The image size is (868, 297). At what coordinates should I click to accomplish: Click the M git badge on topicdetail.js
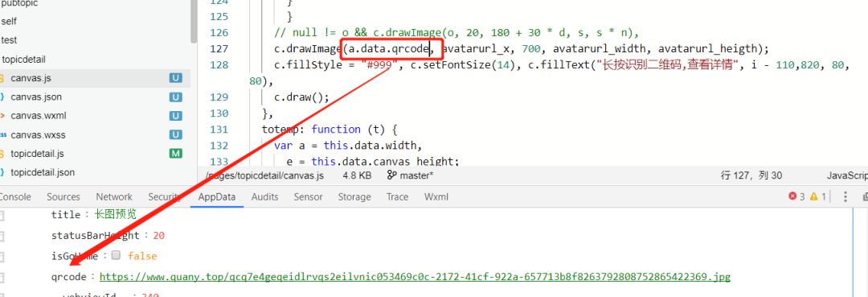coord(175,154)
